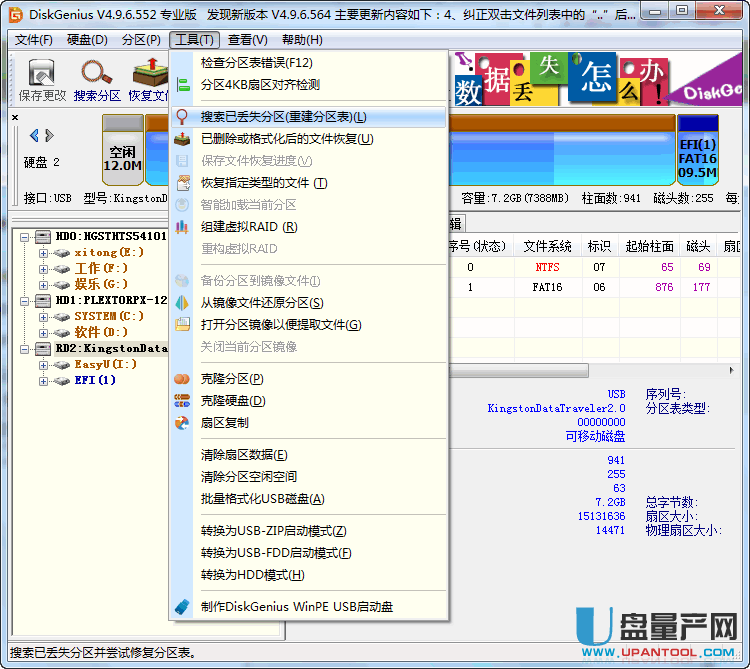
Task: Select 搜索已丢失分区(重建分区表) menu entry
Action: point(283,117)
